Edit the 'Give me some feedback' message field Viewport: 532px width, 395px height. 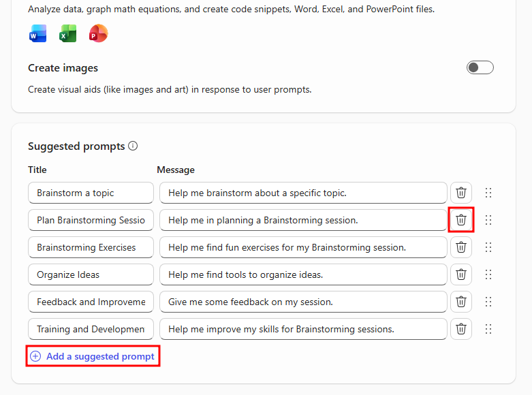(x=303, y=302)
